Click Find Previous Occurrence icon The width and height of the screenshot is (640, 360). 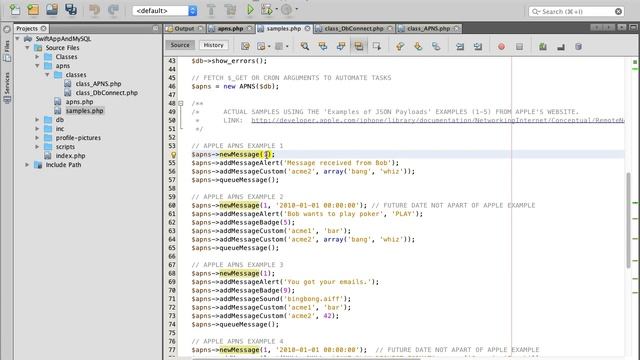pyautogui.click(x=322, y=46)
